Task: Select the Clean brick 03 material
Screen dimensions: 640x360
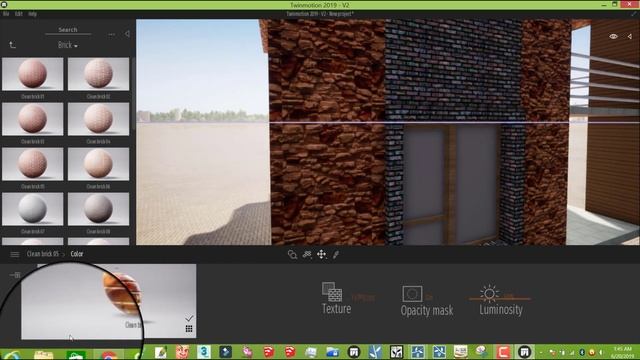Action: pos(33,119)
